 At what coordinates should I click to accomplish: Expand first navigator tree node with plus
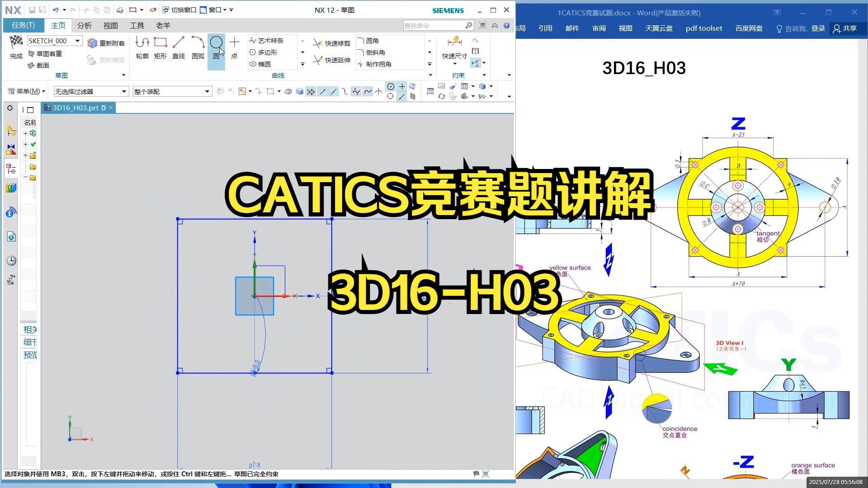pos(26,133)
